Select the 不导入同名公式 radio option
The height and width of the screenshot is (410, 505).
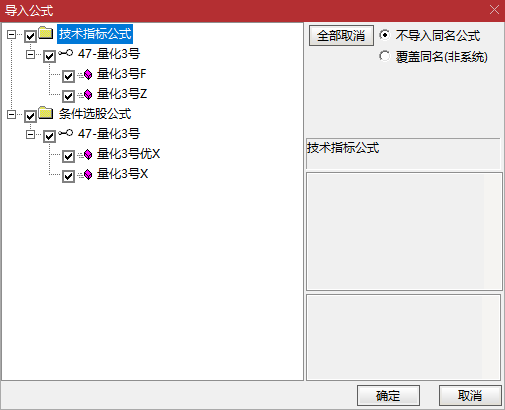click(385, 35)
